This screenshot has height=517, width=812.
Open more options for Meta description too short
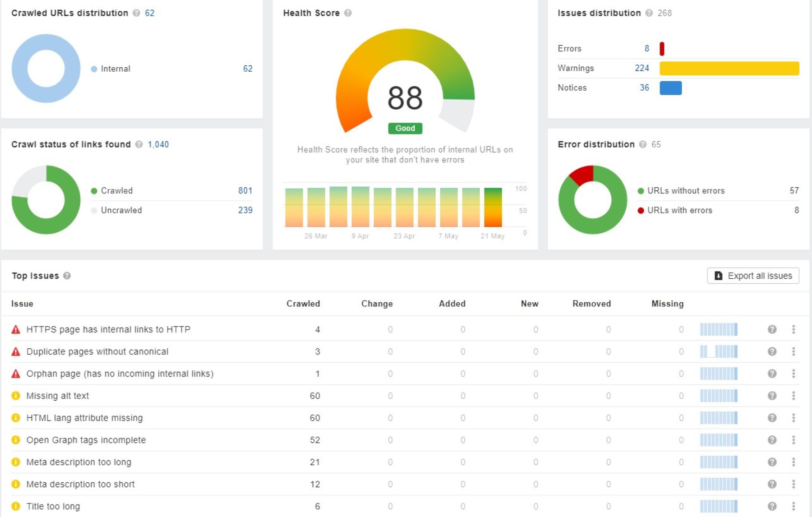[794, 484]
